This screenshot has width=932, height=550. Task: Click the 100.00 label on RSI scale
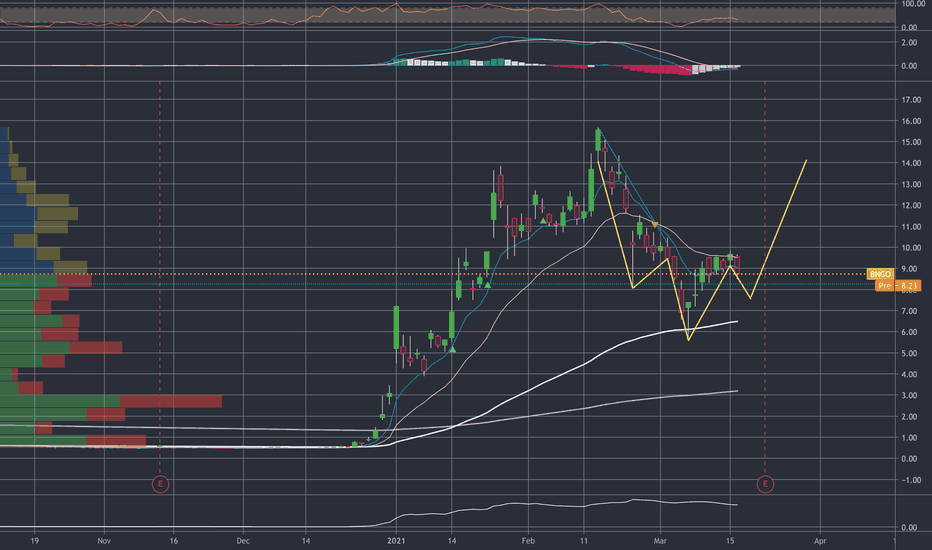[x=912, y=4]
